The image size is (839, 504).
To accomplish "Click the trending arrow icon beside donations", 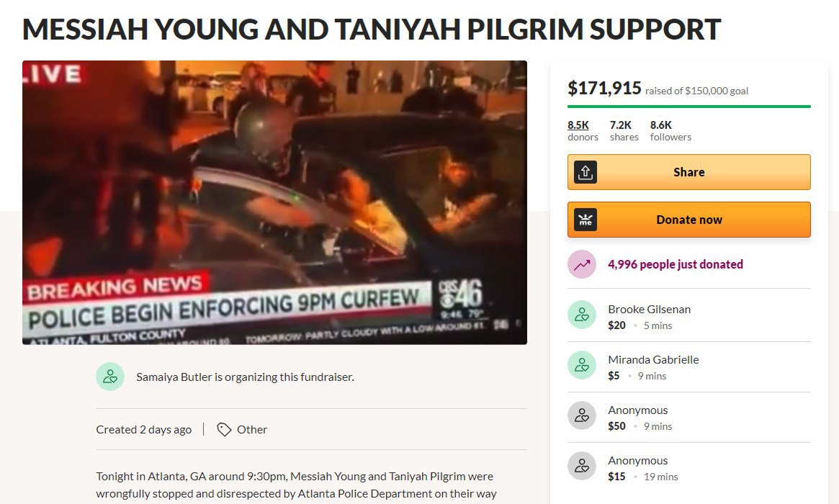I will (582, 264).
